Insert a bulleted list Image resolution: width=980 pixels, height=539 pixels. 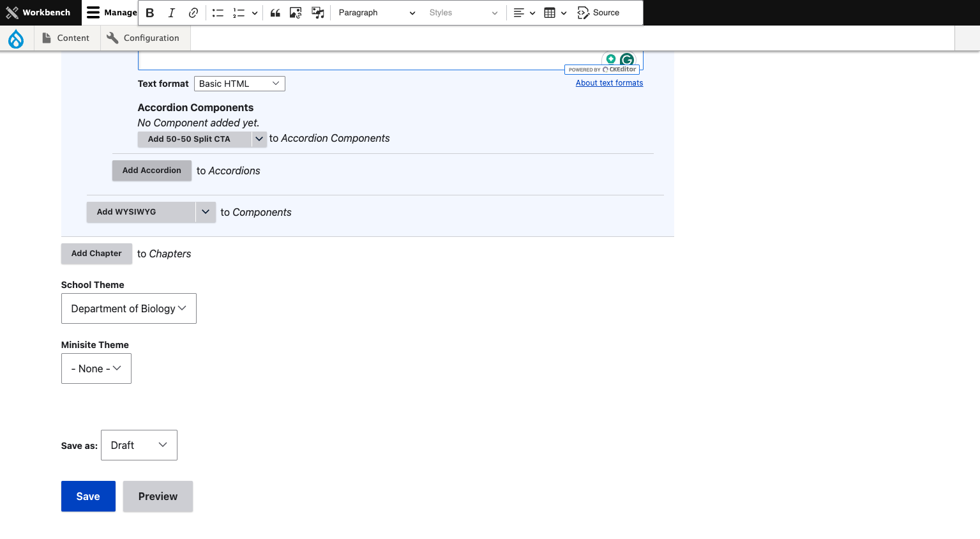[x=218, y=13]
